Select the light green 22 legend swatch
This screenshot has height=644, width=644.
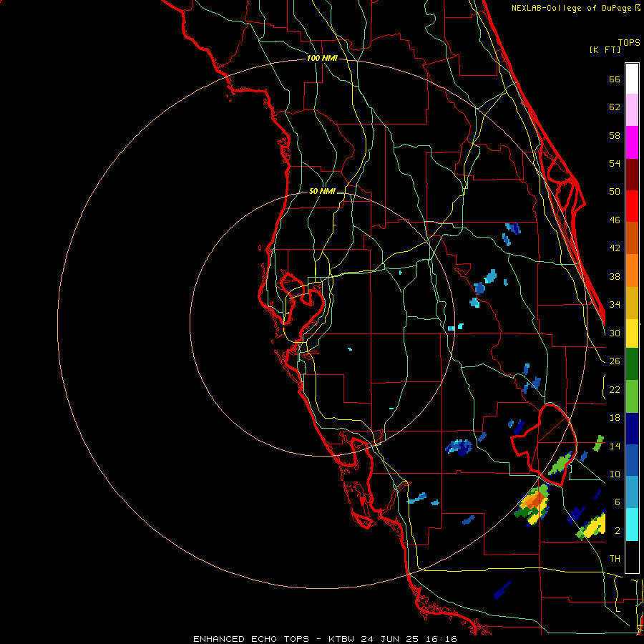(x=632, y=396)
